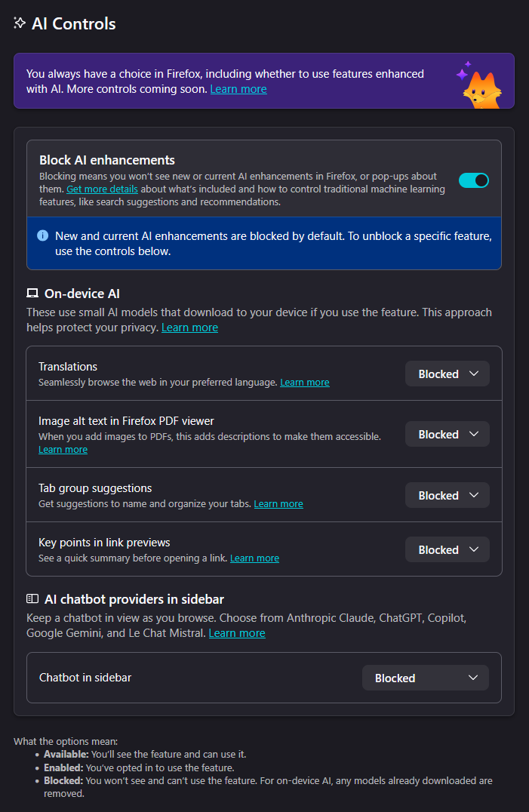
Task: Open the Get more details link
Action: [102, 189]
